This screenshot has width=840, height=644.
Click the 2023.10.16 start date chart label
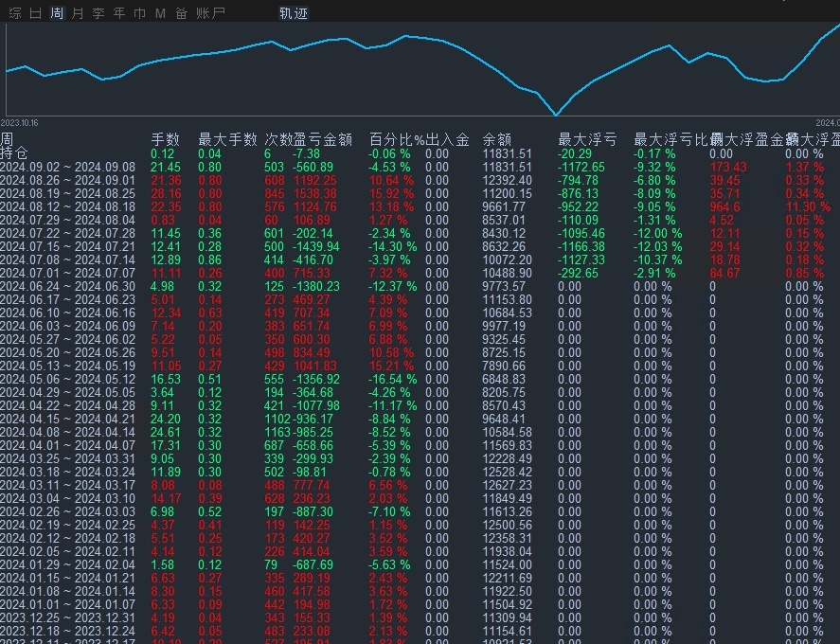coord(19,123)
